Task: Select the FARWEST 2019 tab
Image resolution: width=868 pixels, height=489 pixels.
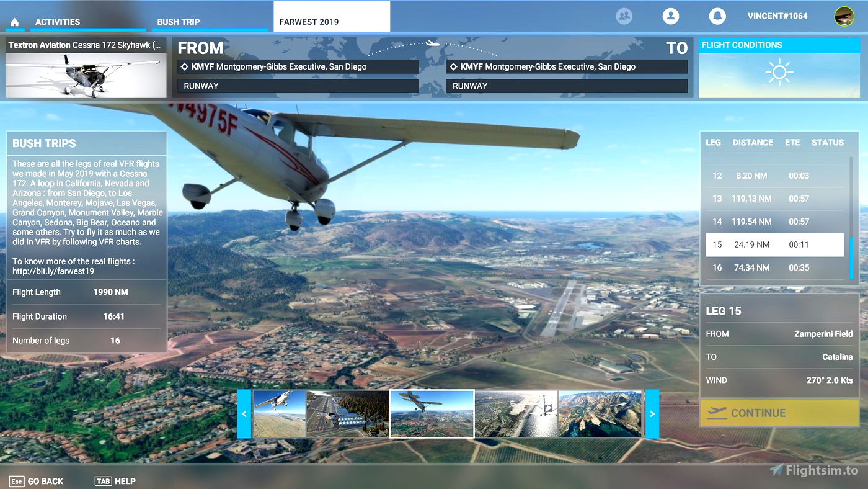Action: point(332,16)
